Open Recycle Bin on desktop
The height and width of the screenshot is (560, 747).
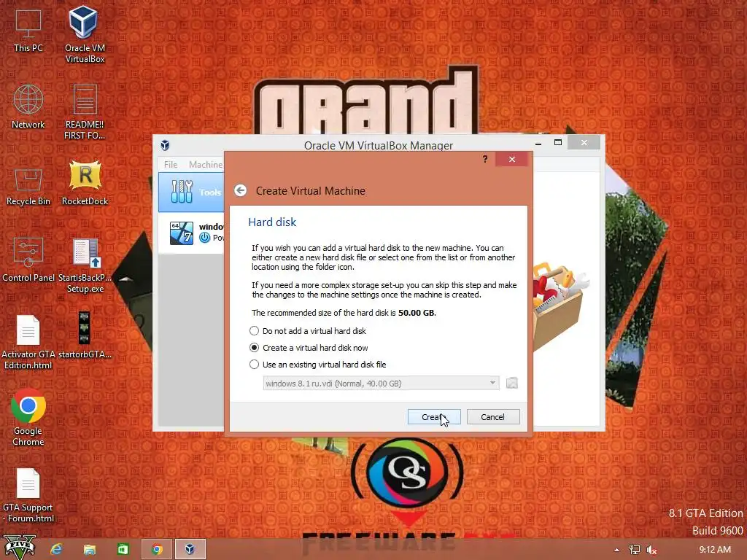(28, 187)
